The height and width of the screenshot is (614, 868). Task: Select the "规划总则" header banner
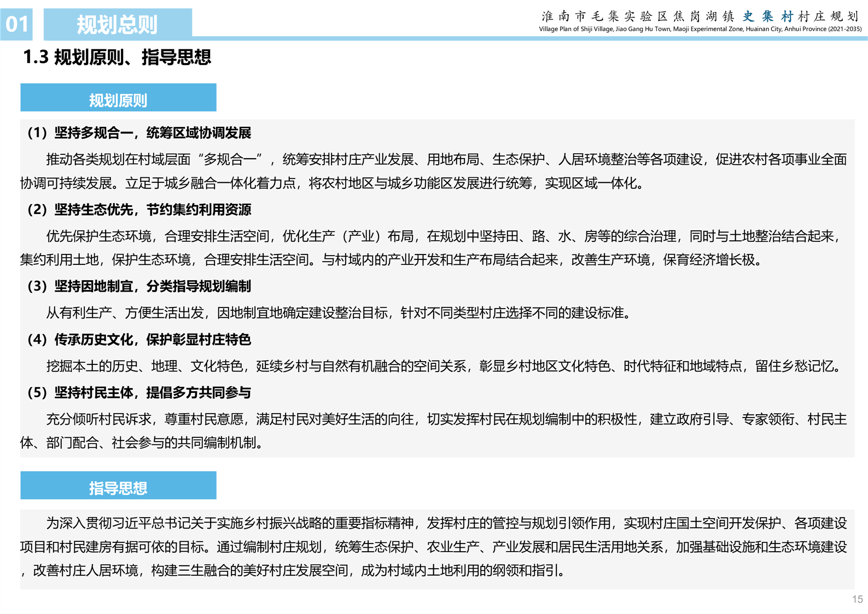[x=117, y=24]
